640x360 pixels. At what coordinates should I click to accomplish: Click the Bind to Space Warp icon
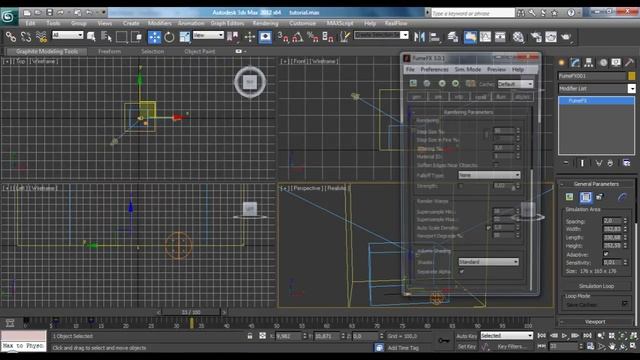click(42, 37)
